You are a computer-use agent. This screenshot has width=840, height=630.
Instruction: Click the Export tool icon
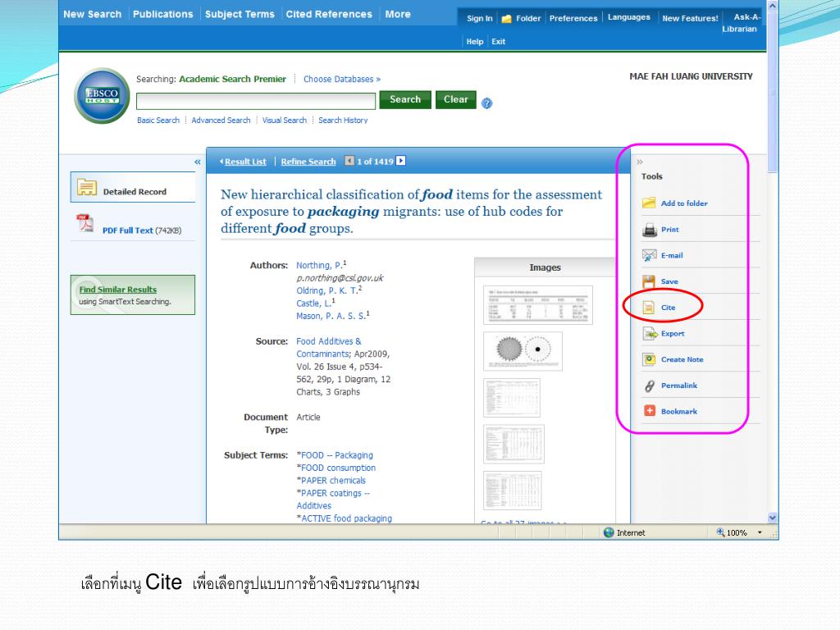point(649,334)
